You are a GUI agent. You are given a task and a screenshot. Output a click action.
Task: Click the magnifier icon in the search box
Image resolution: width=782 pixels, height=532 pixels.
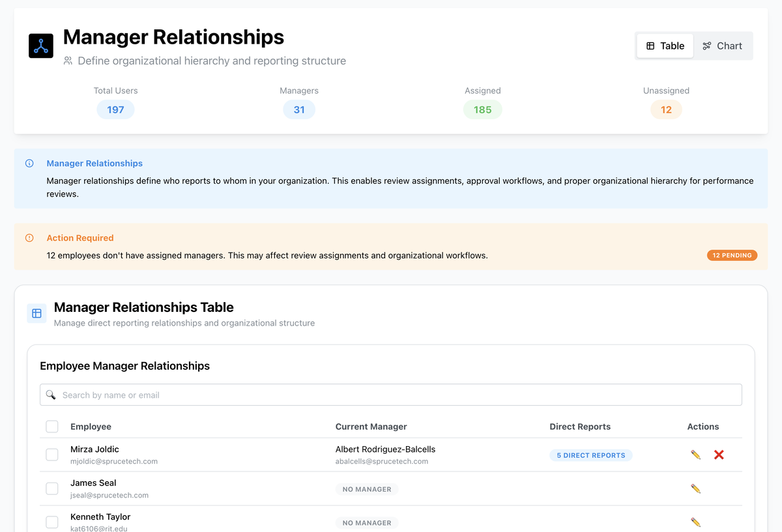[51, 395]
